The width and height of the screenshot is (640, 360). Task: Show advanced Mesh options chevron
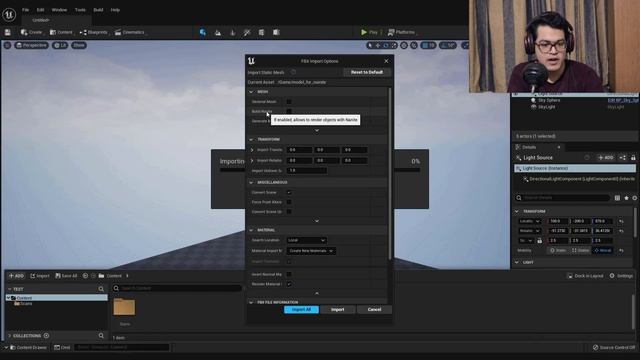click(x=317, y=131)
